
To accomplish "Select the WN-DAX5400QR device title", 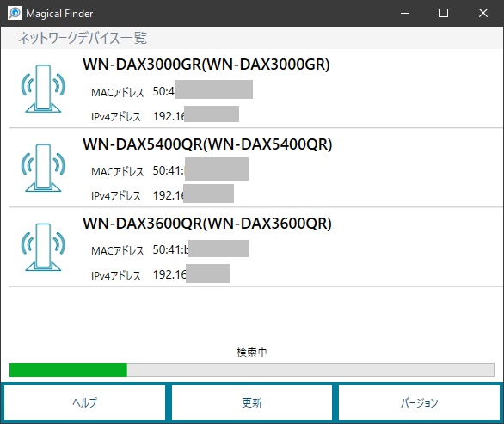I will pos(207,144).
